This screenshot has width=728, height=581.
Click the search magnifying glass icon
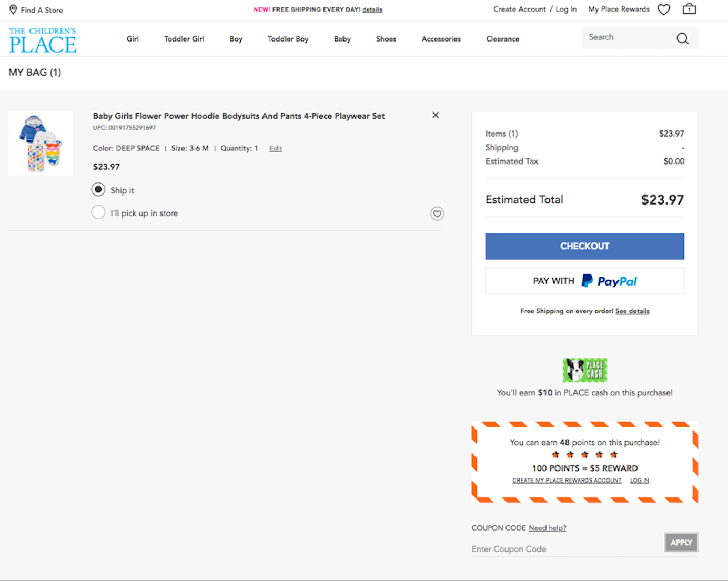tap(682, 38)
